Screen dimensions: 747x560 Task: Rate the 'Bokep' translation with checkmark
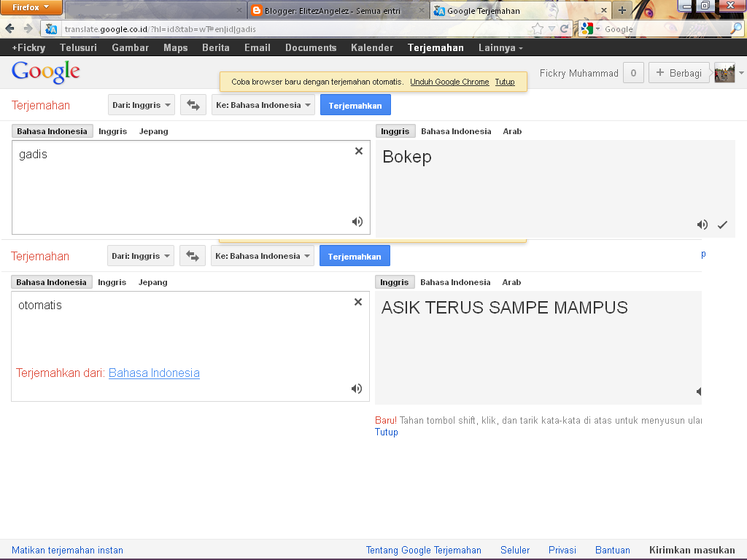click(x=723, y=225)
